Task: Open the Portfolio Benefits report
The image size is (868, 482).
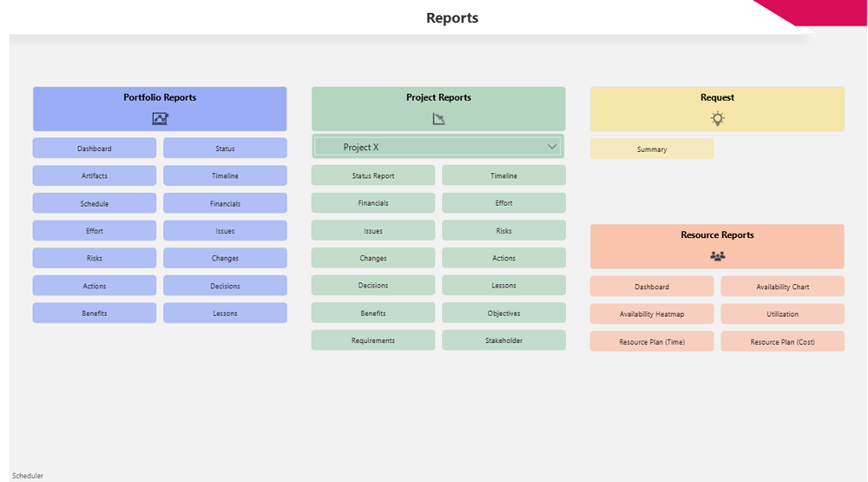Action: (x=95, y=313)
